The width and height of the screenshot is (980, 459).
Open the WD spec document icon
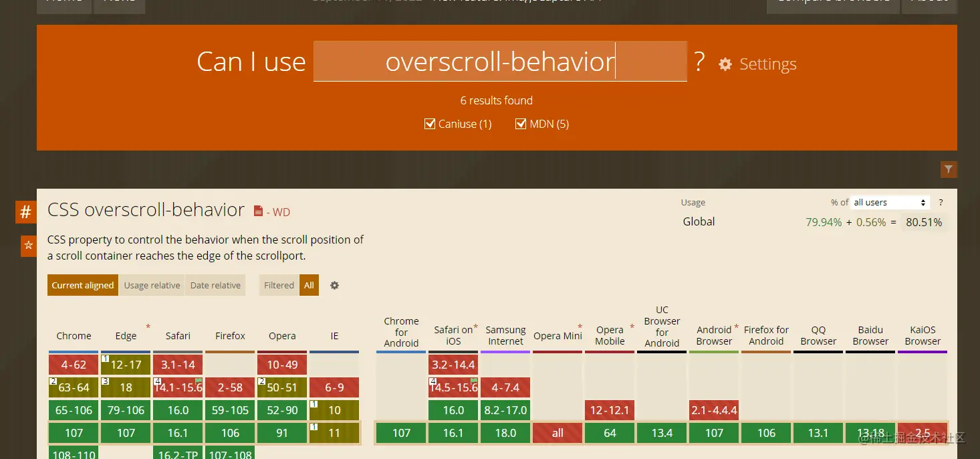259,211
